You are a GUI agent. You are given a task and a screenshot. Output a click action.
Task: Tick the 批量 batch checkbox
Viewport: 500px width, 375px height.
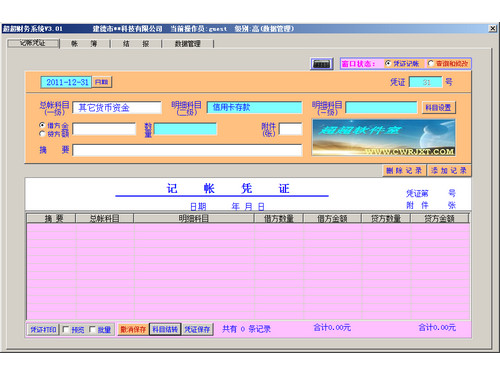pos(92,329)
